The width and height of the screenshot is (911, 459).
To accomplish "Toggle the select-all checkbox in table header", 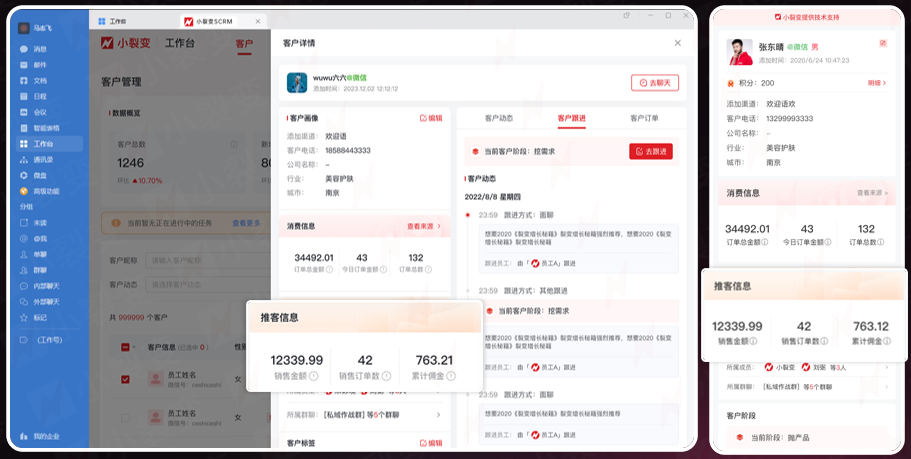I will [126, 347].
